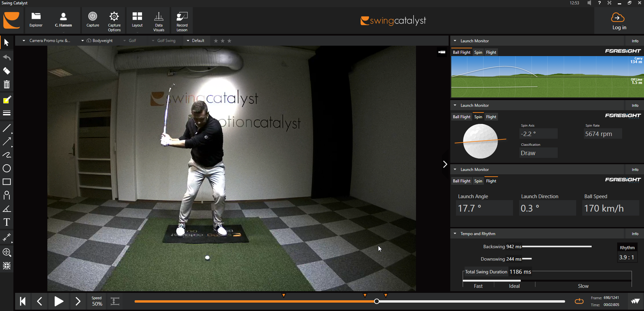Toggle the data waveform icon
Viewport: 644px width, 311px height.
click(x=635, y=301)
